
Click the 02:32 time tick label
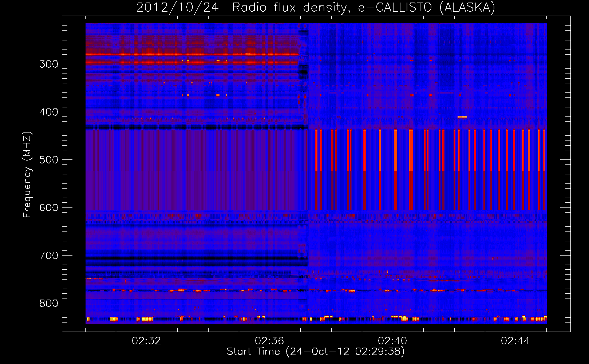[x=146, y=341]
